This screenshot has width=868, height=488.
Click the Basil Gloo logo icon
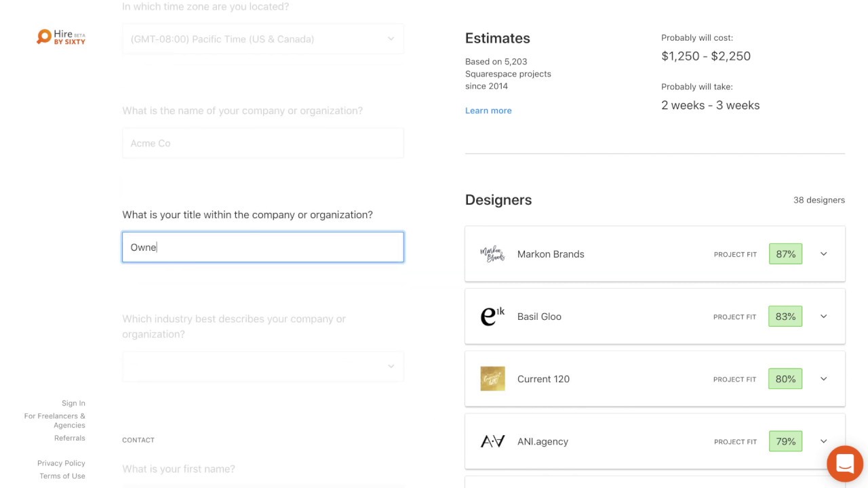tap(492, 317)
